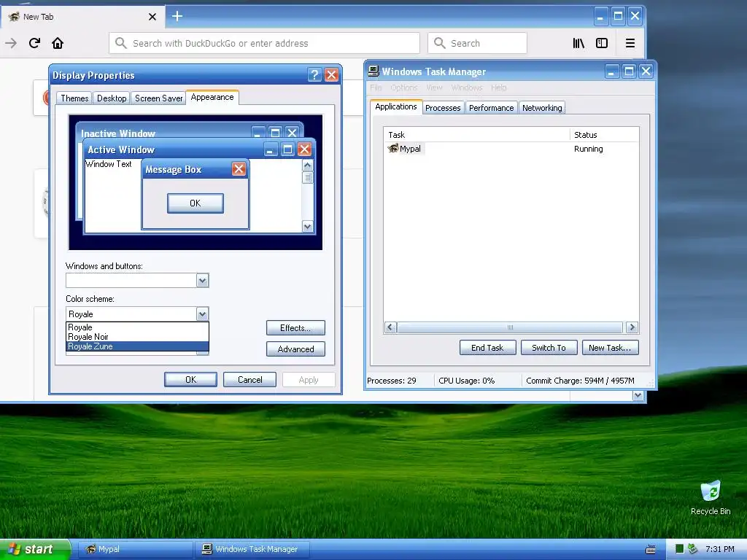The image size is (747, 560).
Task: Click the Commit Charge status entry
Action: pyautogui.click(x=580, y=381)
